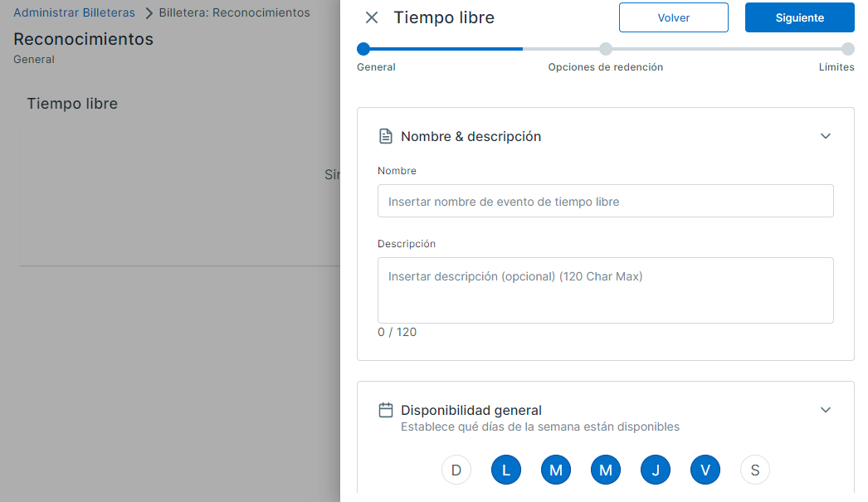Click the Volver button
This screenshot has height=502, width=868.
pyautogui.click(x=673, y=17)
